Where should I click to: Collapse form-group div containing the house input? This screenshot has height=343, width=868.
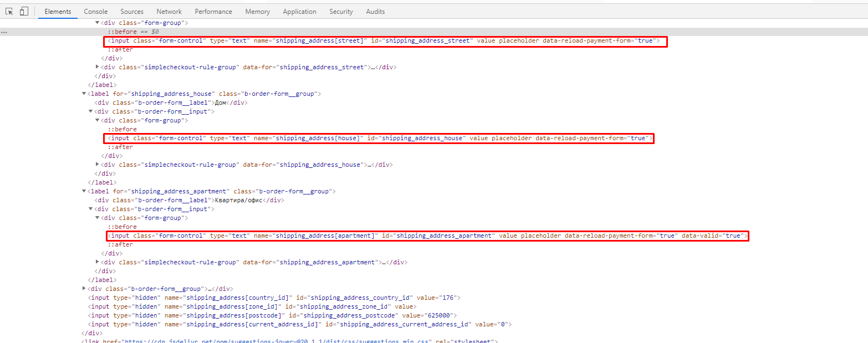click(x=98, y=120)
